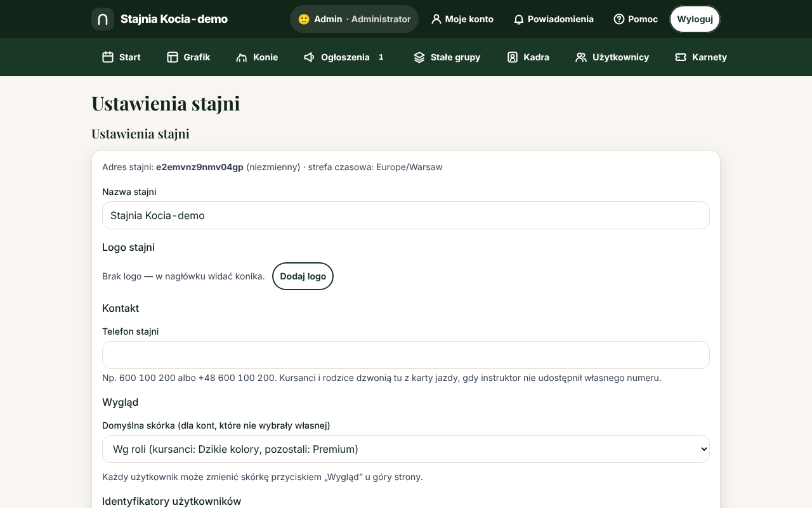Open Grafik using its layout icon
812x508 pixels.
tap(173, 57)
